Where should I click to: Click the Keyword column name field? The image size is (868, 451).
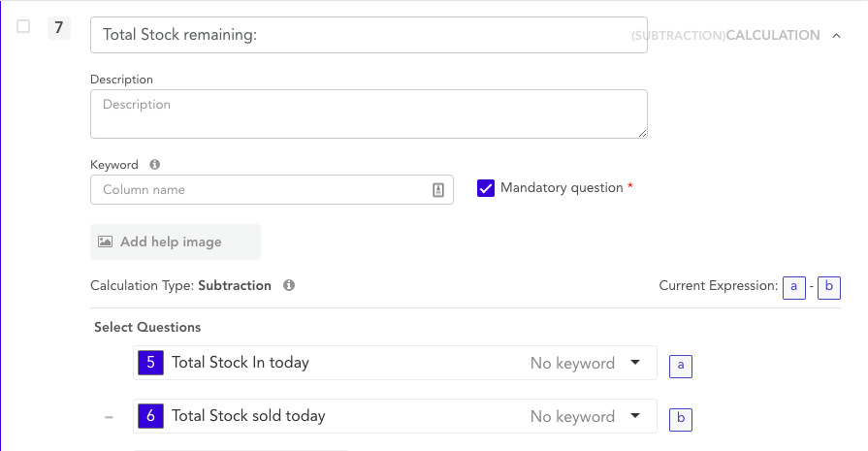tap(260, 190)
